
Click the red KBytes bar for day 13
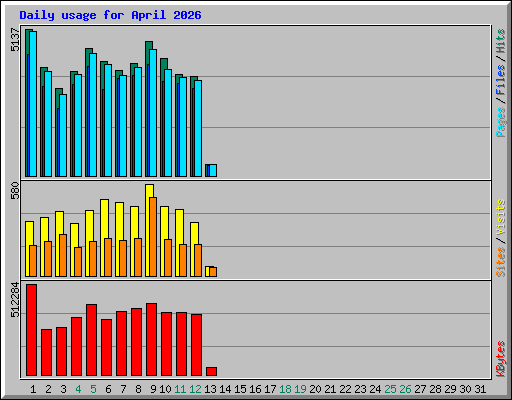[x=211, y=372]
